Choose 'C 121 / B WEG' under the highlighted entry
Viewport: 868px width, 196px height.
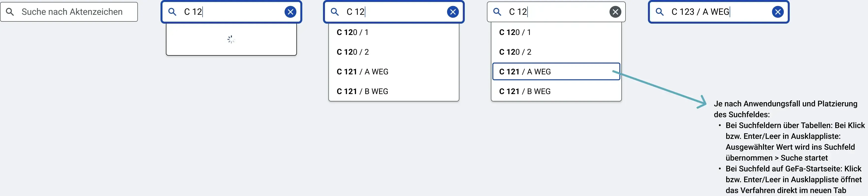point(556,91)
